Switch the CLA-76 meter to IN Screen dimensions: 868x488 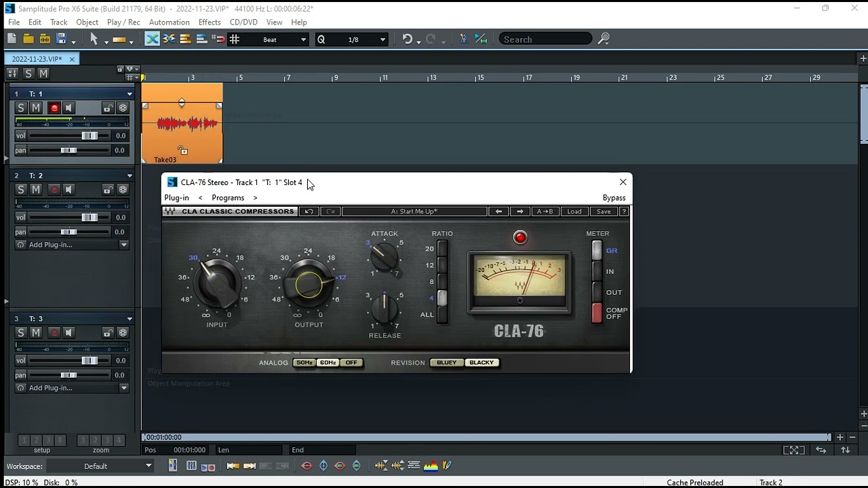coord(597,271)
